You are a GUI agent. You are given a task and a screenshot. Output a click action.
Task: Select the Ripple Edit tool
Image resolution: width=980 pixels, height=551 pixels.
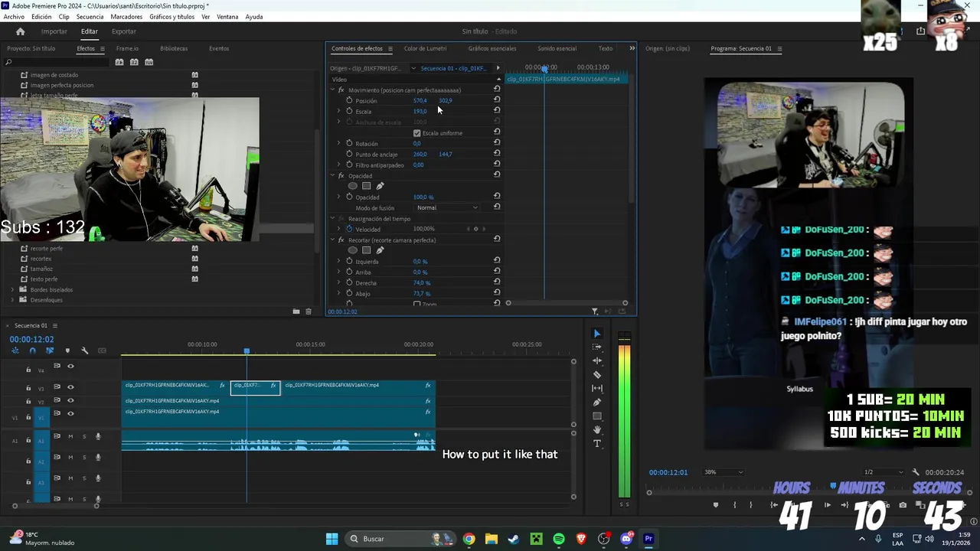coord(597,361)
